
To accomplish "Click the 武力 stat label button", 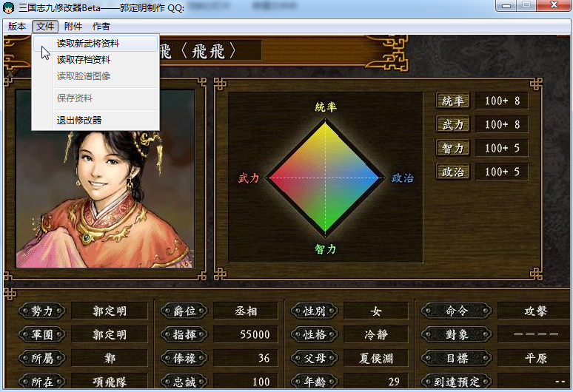I will 453,124.
